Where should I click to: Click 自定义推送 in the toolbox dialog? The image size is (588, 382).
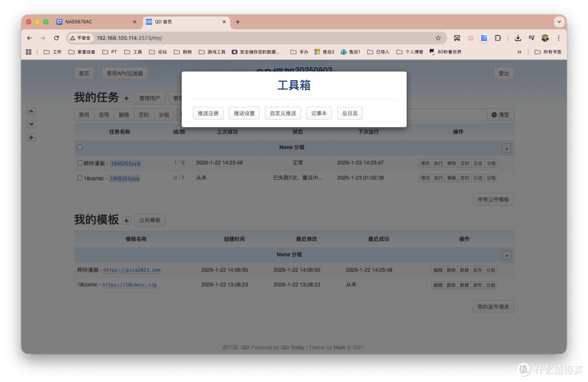click(x=283, y=113)
